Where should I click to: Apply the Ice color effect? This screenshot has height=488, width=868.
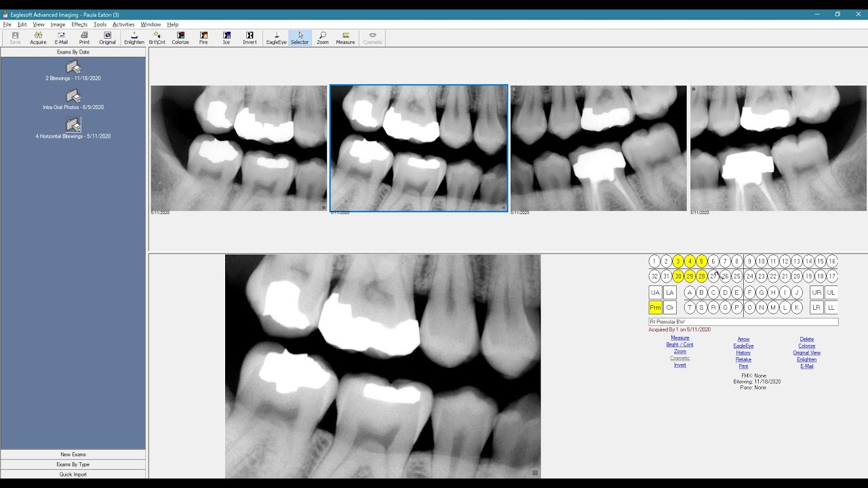(x=226, y=38)
